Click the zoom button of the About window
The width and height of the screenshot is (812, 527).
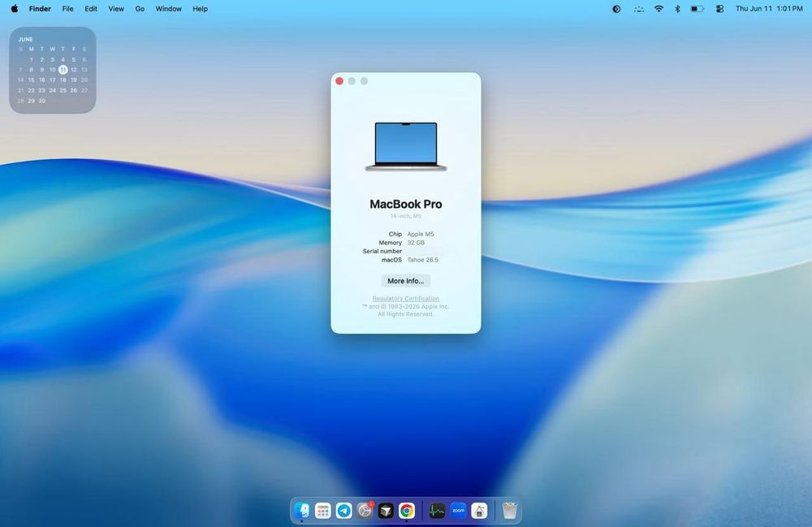click(x=364, y=80)
